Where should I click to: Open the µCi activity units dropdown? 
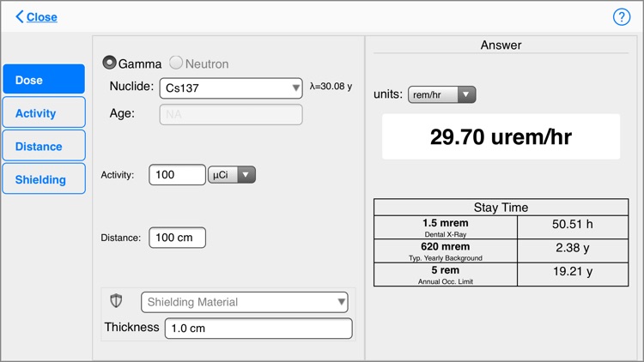(232, 175)
